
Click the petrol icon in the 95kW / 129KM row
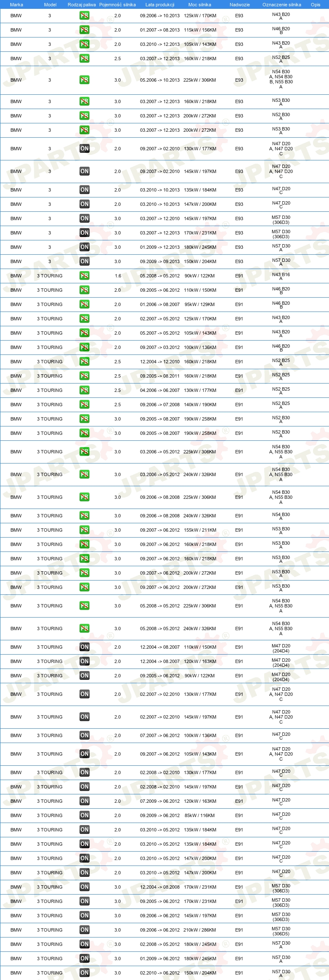[x=84, y=304]
